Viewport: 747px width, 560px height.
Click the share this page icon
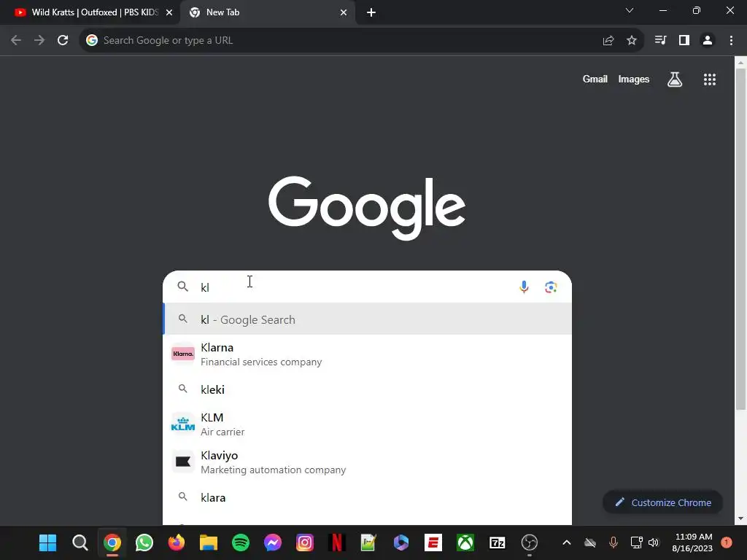click(608, 41)
